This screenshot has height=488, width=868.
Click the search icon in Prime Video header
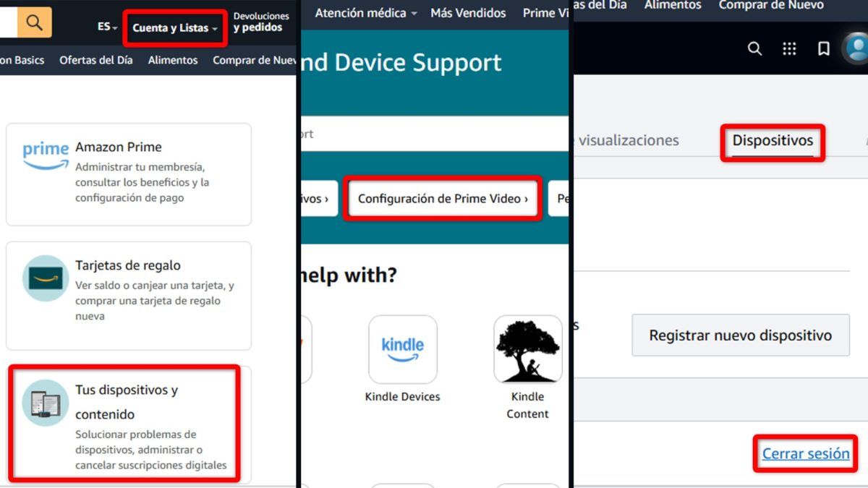(754, 48)
